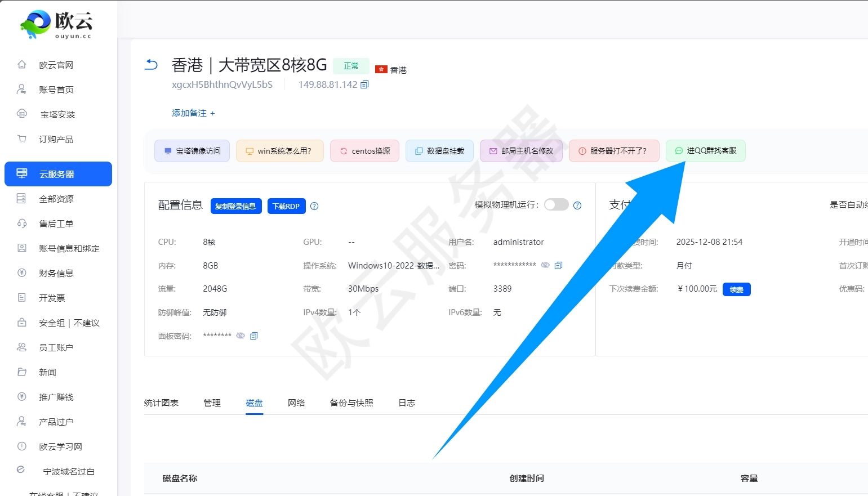
Task: Click the 售后工单 headset sidebar icon
Action: [21, 224]
